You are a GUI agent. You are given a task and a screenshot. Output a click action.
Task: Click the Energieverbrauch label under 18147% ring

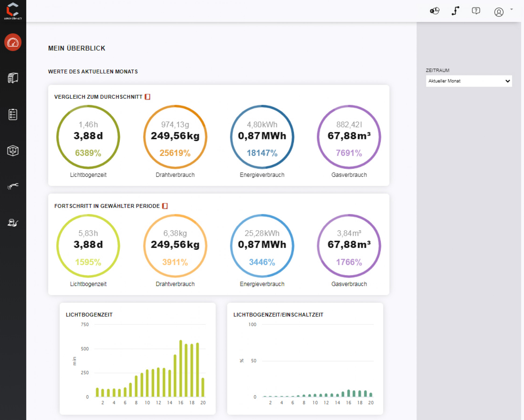coord(262,175)
